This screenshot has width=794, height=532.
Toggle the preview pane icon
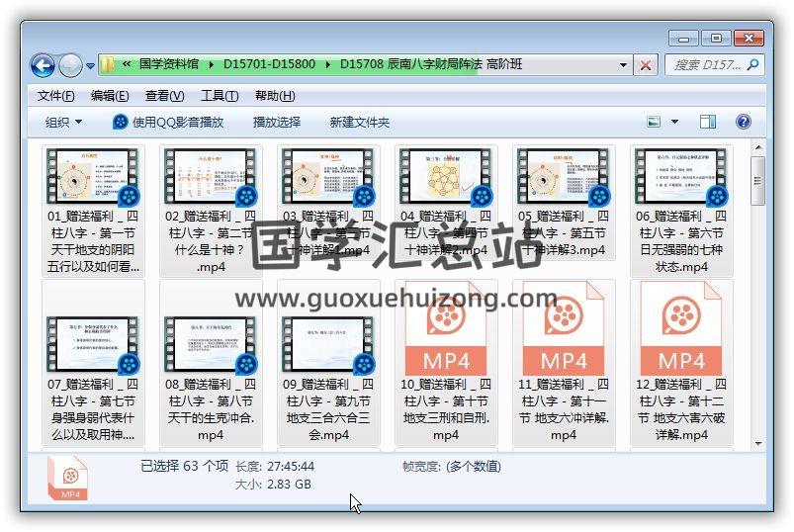(708, 122)
